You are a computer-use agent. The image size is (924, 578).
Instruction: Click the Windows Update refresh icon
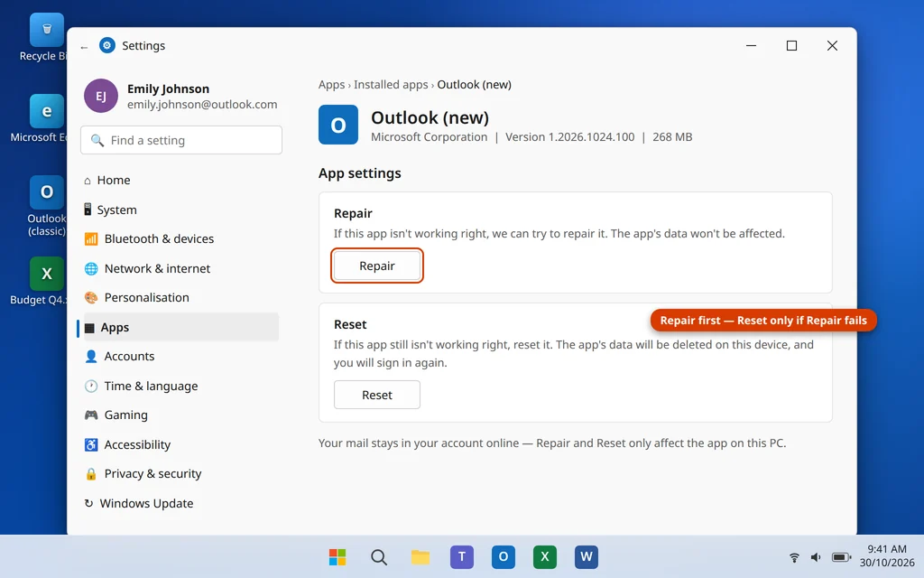click(x=88, y=503)
